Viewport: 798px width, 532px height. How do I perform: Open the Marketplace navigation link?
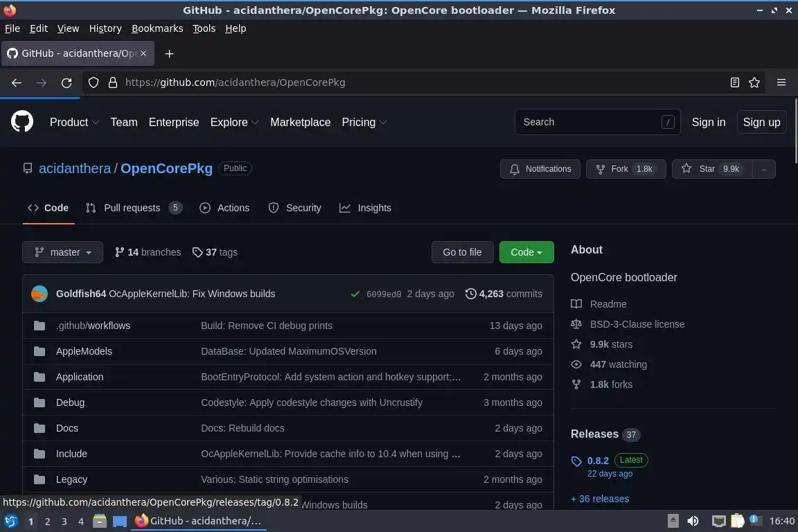tap(300, 122)
